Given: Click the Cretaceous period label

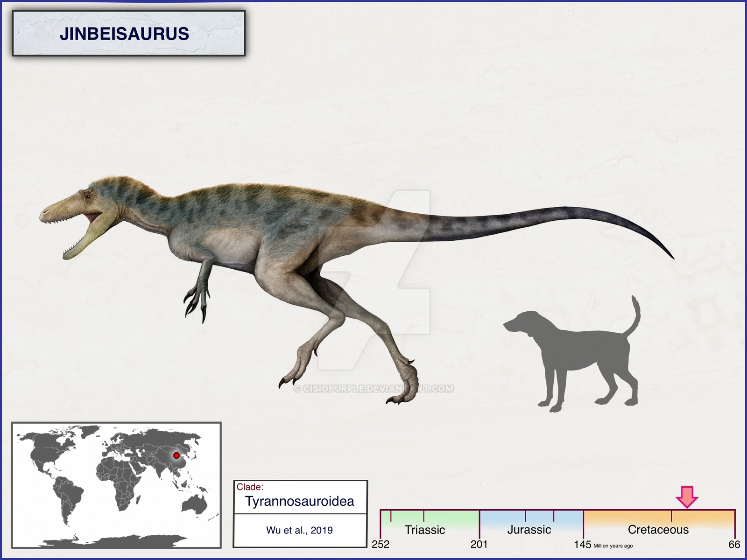Looking at the screenshot, I should [x=658, y=530].
